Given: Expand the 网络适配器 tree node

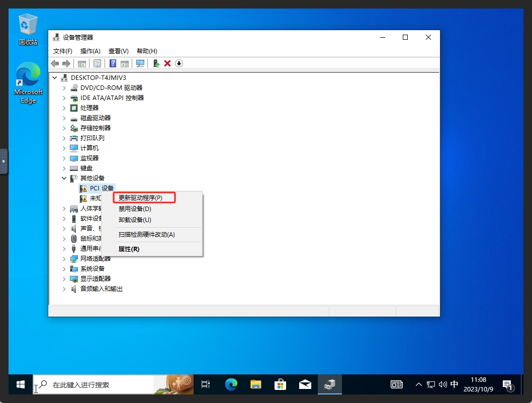Looking at the screenshot, I should click(63, 259).
